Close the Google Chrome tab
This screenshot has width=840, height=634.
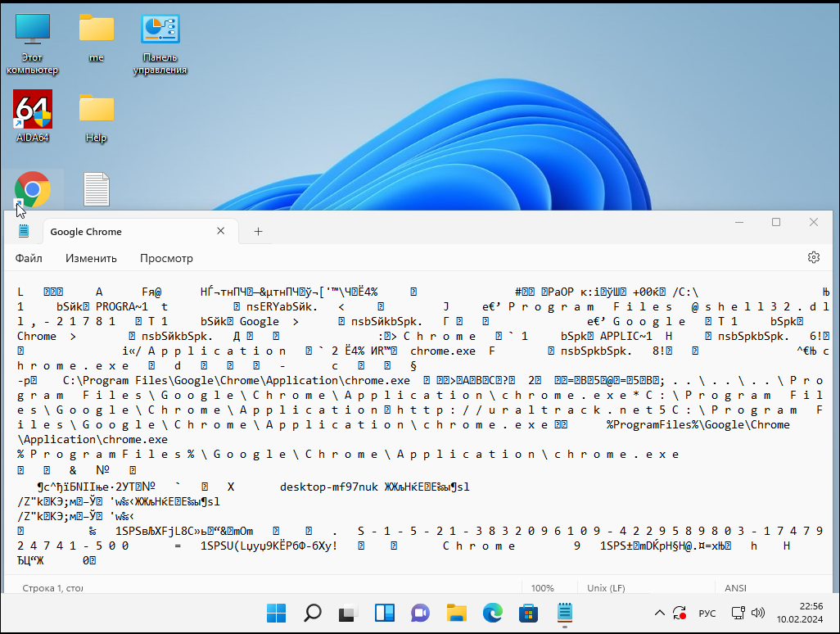[221, 231]
